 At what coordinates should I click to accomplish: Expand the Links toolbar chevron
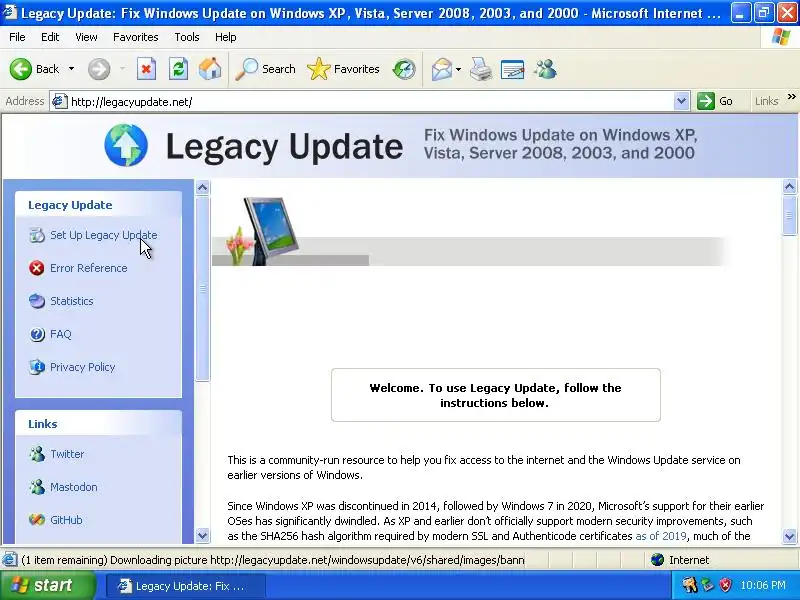pyautogui.click(x=791, y=96)
